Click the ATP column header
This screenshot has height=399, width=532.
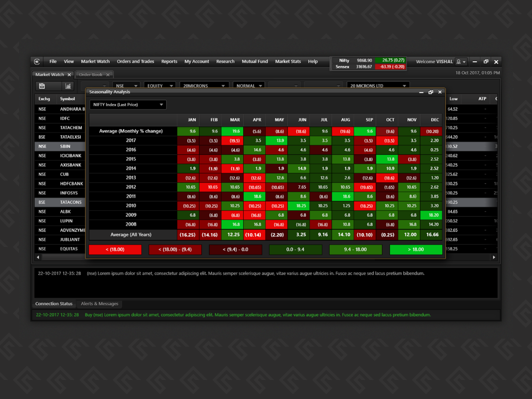click(x=482, y=99)
